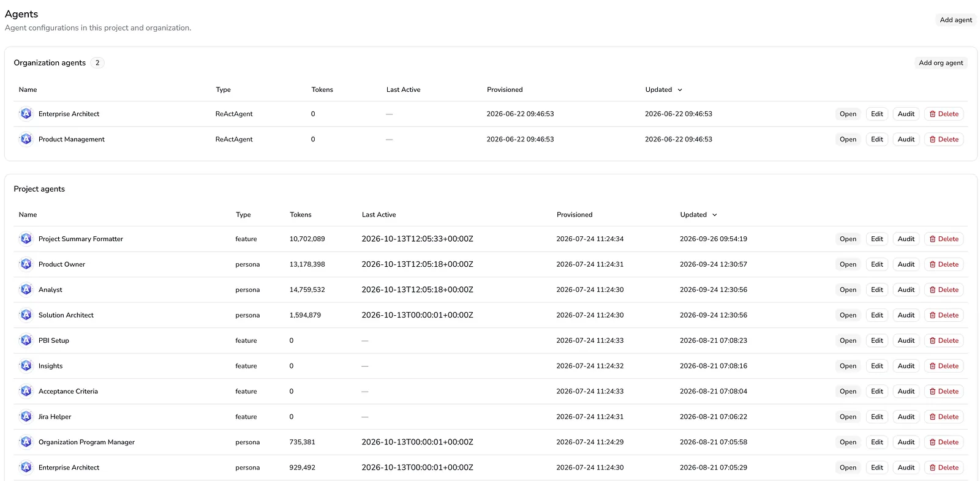Click the Project Summary Formatter avatar icon
This screenshot has width=980, height=481.
tap(26, 239)
